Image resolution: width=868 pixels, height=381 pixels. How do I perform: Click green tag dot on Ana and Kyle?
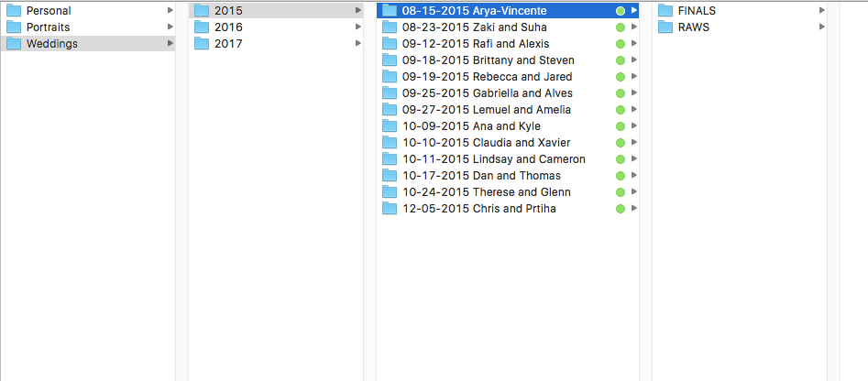(x=620, y=126)
